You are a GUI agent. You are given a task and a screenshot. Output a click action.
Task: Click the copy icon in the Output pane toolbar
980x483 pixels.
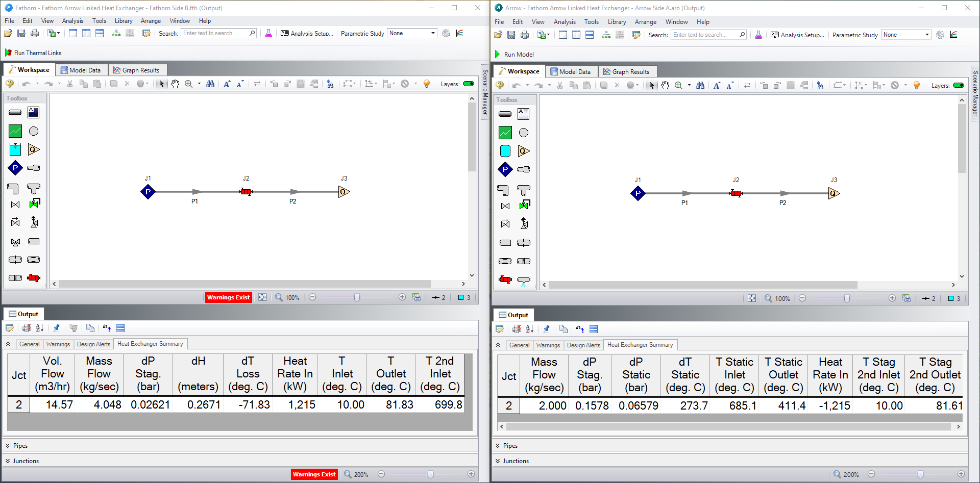[x=90, y=328]
